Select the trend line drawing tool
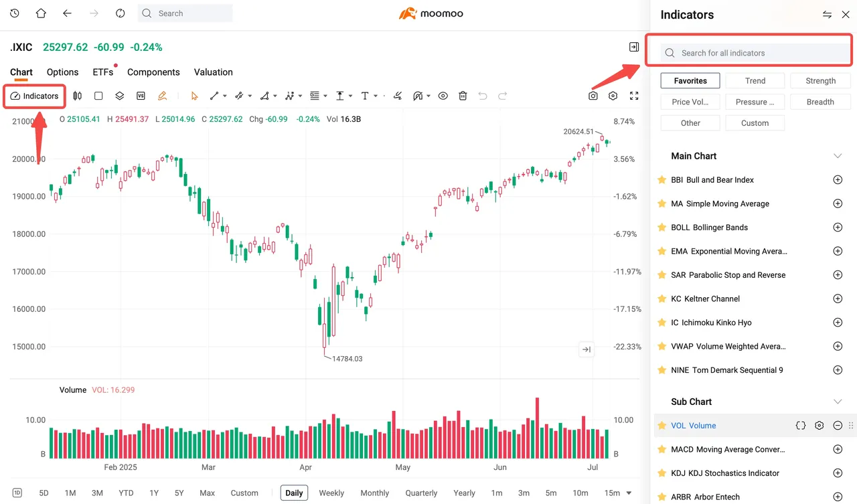Screen dimensions: 857x504 pyautogui.click(x=214, y=96)
